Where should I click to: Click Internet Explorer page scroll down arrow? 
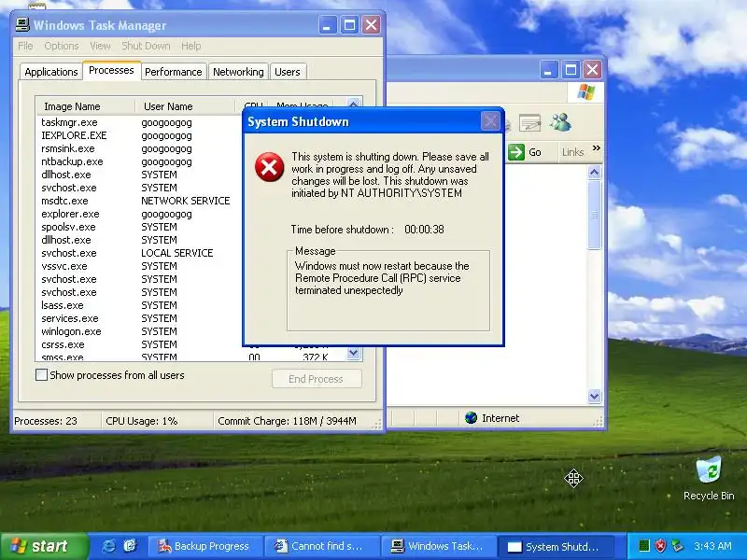(x=594, y=396)
